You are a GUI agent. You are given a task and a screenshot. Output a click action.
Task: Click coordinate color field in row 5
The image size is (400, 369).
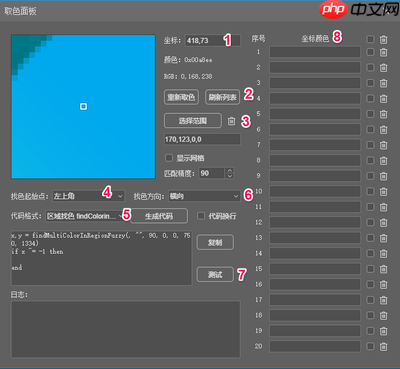(315, 114)
